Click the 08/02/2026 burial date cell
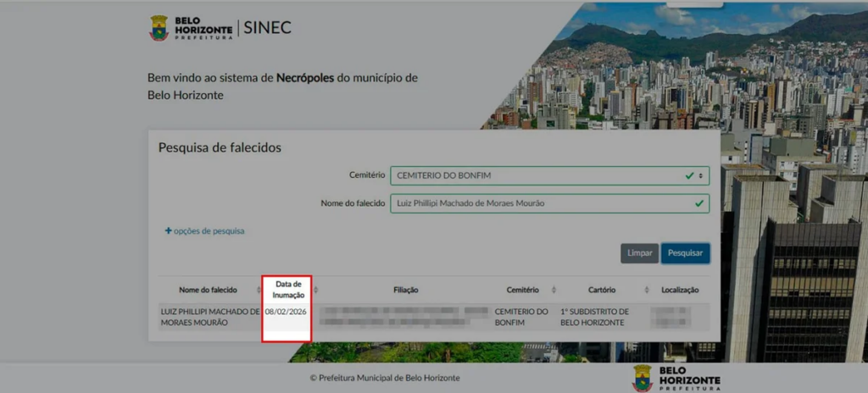 point(286,312)
